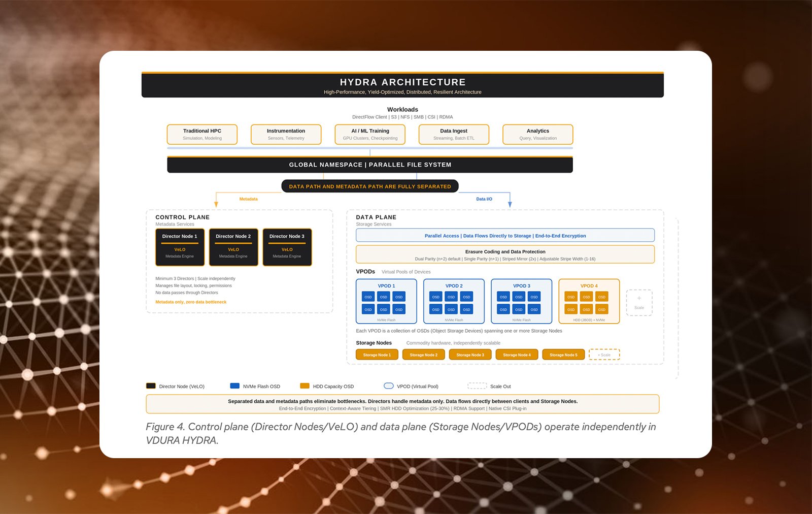Click the AI / ML Training workload box

(370, 134)
